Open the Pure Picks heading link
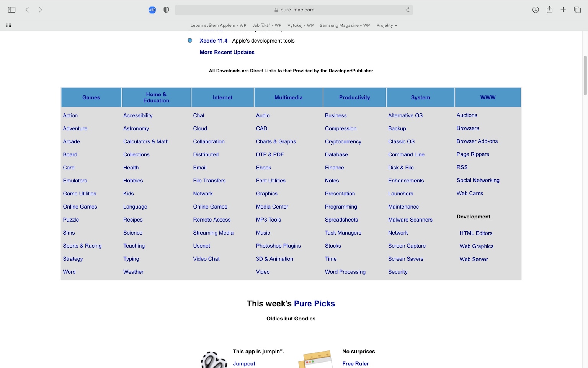The height and width of the screenshot is (368, 588). 314,304
